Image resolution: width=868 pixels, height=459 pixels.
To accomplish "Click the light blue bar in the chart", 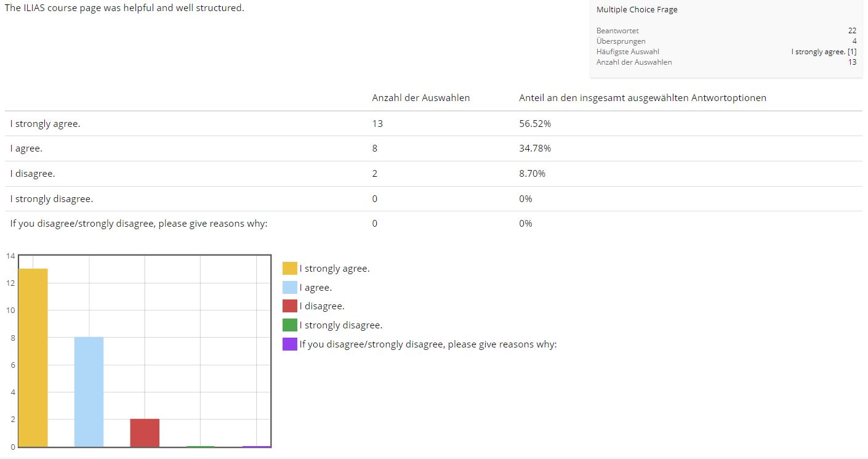I will [89, 392].
